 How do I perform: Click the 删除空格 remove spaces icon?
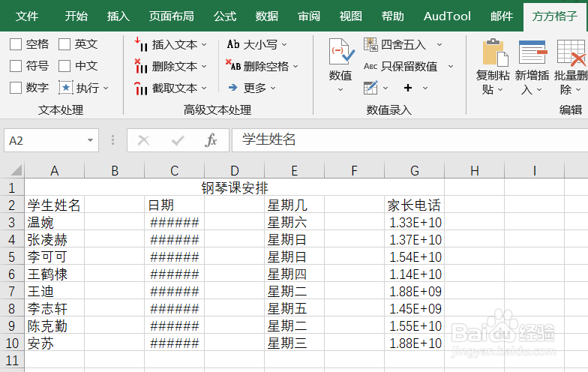[x=233, y=65]
